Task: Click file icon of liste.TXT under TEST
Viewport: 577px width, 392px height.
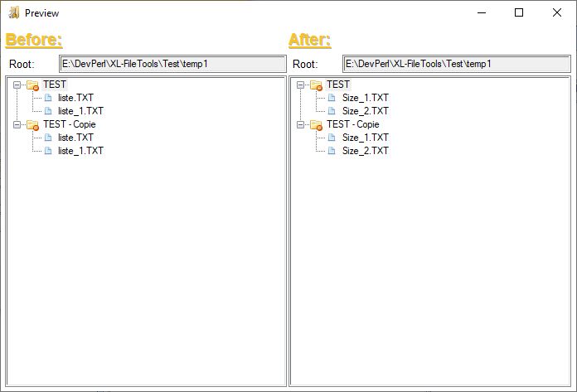Action: click(x=48, y=98)
